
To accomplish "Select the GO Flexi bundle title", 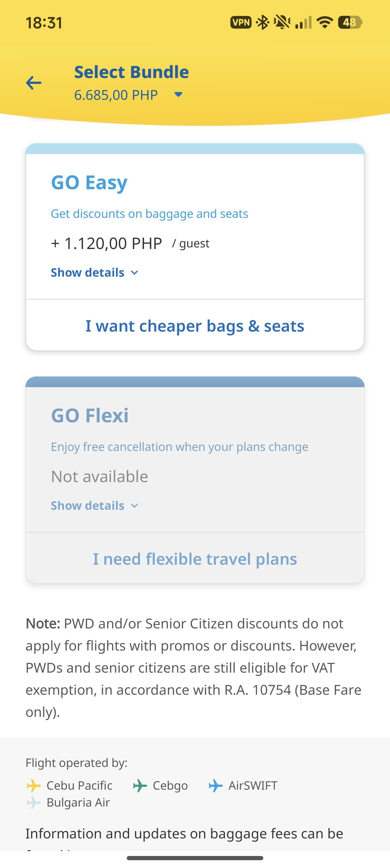I will tap(90, 415).
